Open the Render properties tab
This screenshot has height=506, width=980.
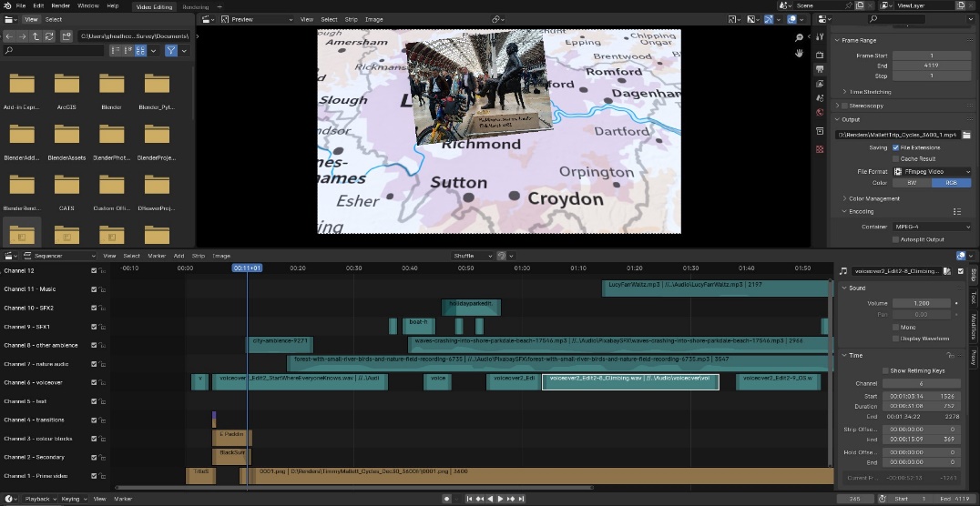click(x=820, y=55)
